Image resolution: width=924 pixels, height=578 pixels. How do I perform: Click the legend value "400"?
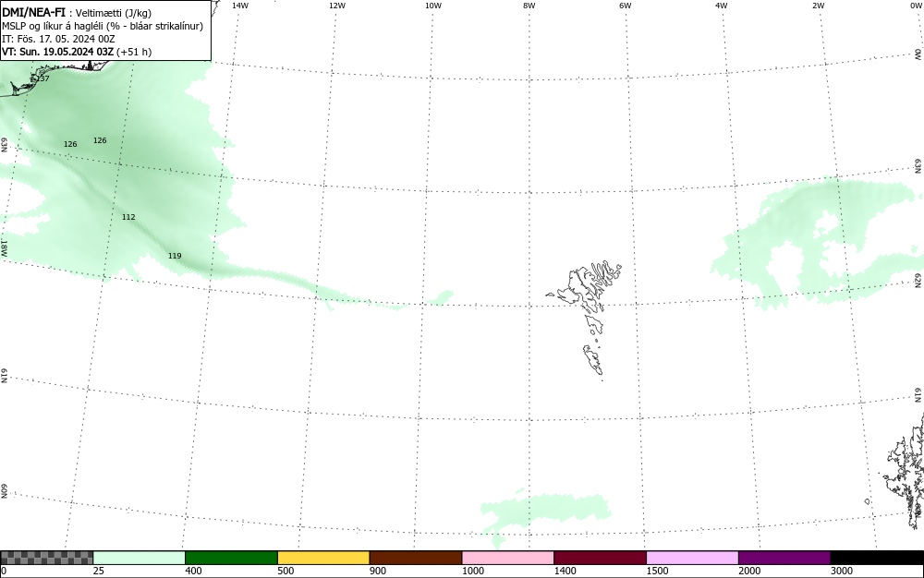click(193, 571)
